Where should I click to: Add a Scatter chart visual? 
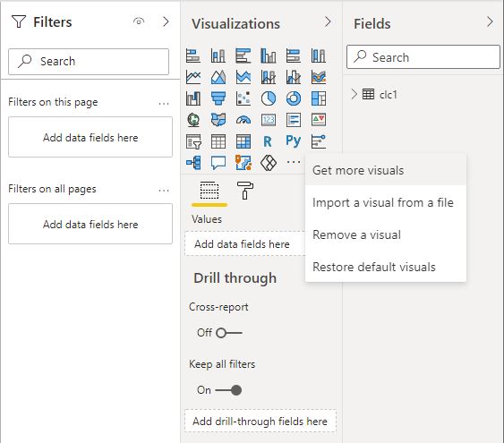click(243, 98)
